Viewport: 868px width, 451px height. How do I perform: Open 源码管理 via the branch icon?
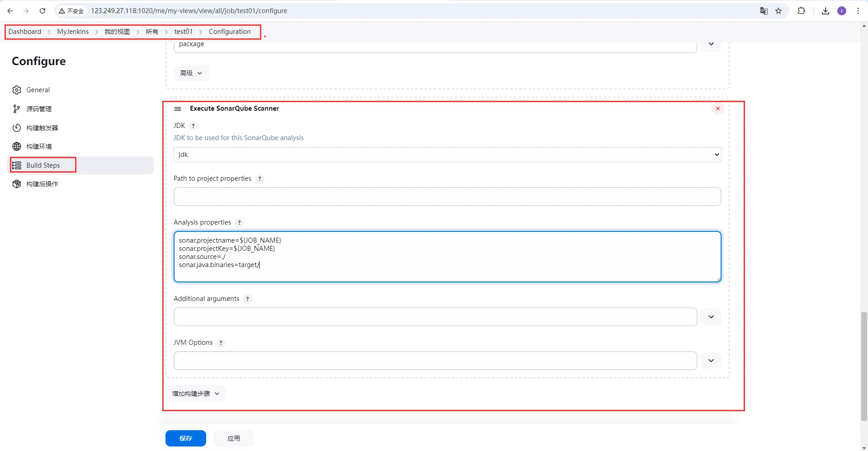coord(17,109)
